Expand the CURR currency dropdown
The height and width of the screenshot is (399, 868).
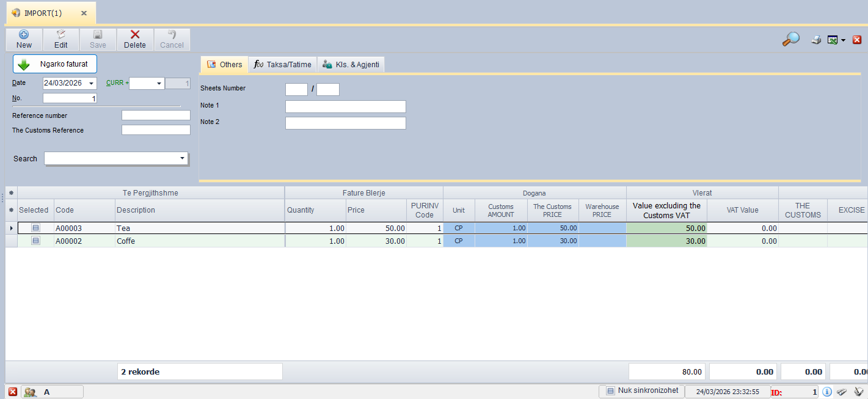[x=159, y=84]
